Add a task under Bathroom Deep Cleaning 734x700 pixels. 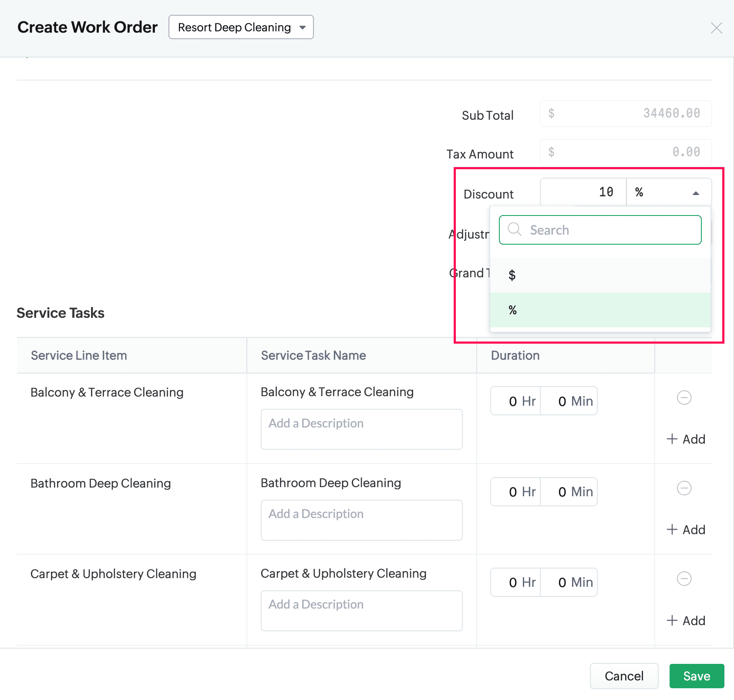[x=686, y=530]
